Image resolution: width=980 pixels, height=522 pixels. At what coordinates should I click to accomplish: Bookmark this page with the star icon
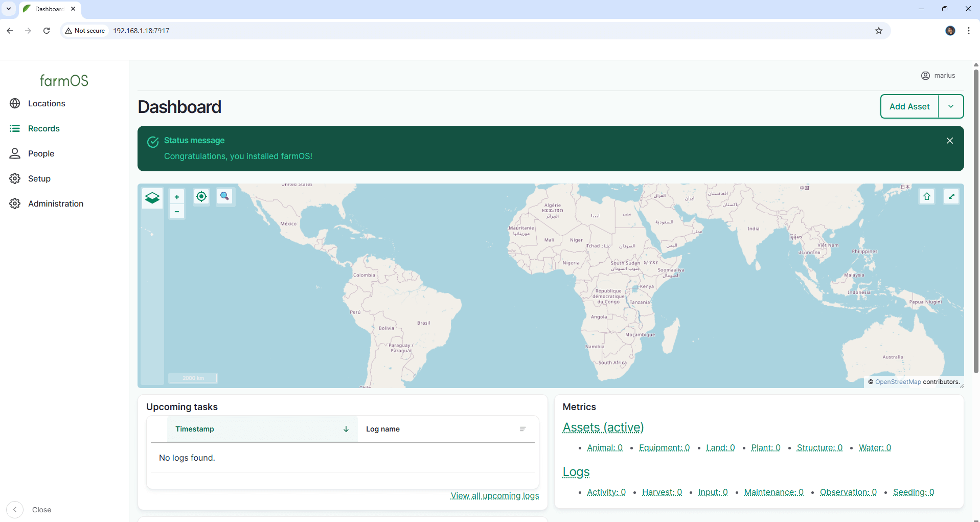coord(878,31)
